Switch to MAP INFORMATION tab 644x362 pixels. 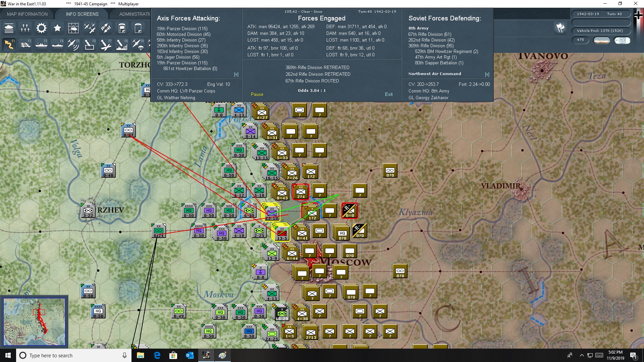(x=27, y=14)
